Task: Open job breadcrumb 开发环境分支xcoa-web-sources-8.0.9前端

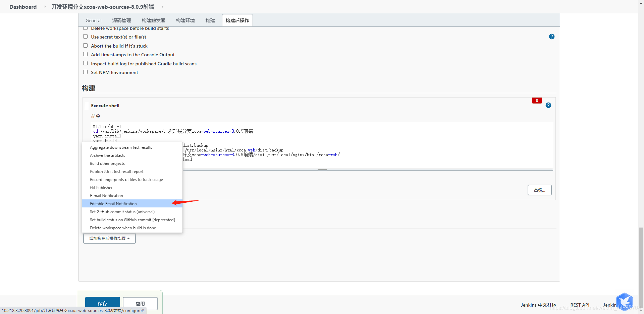Action: pos(103,7)
